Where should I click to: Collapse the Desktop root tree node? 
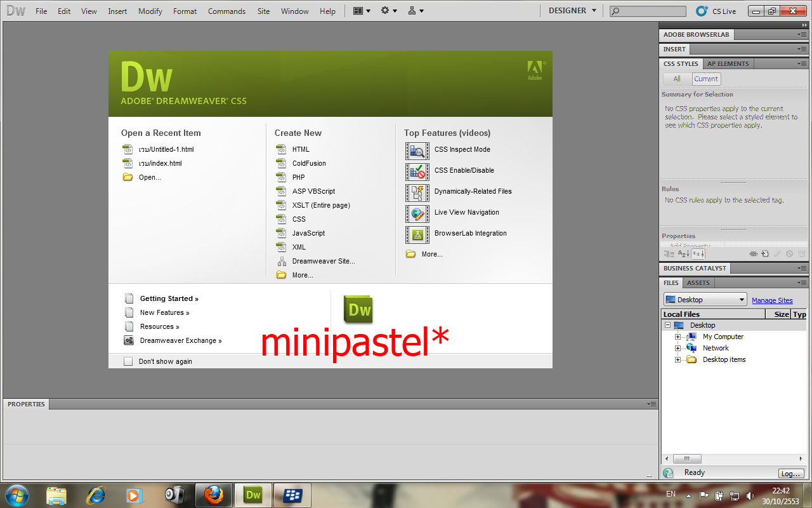667,325
